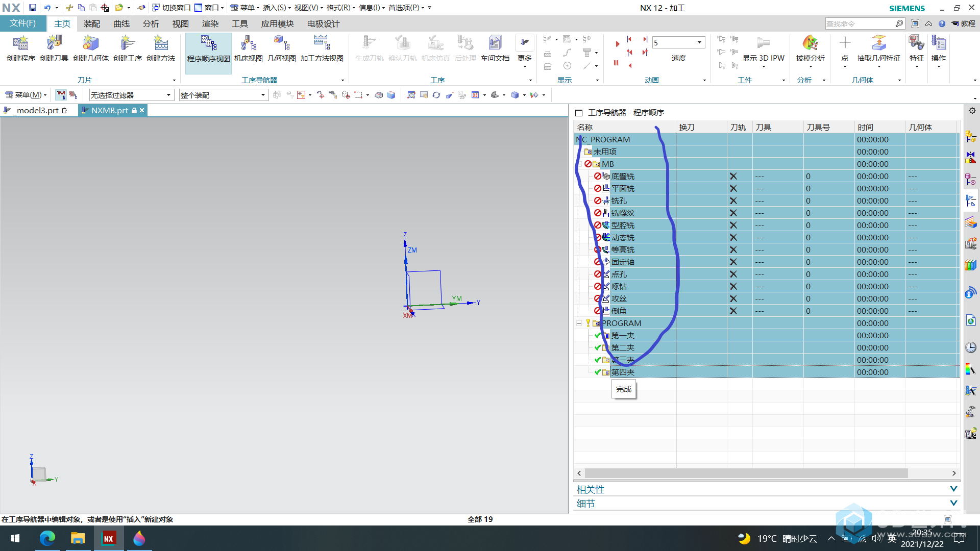Select the 型腔铣 operation in navigator
The image size is (980, 551).
(x=623, y=225)
